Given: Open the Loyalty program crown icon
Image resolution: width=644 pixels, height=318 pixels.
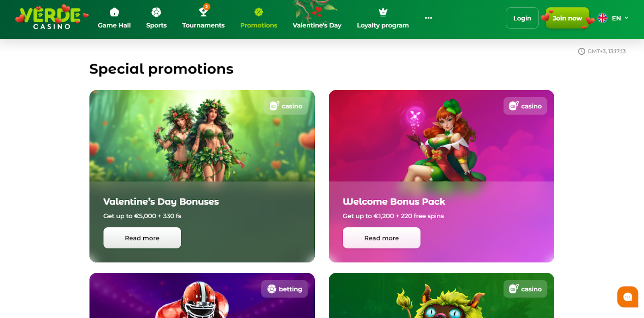Looking at the screenshot, I should tap(383, 12).
